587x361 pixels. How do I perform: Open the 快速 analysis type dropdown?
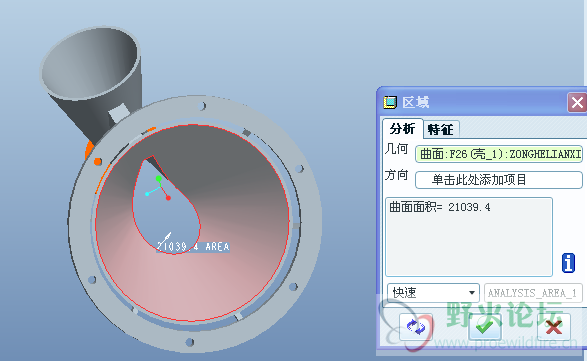click(433, 292)
